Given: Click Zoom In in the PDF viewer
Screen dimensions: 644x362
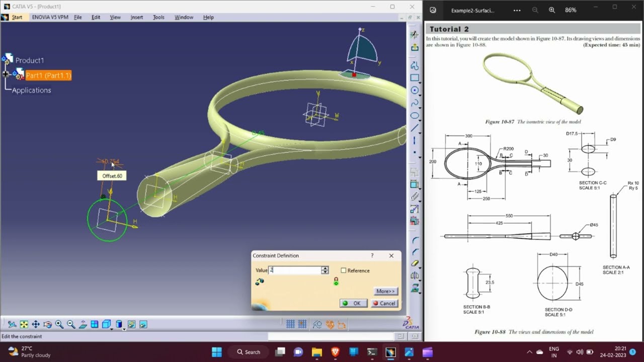Looking at the screenshot, I should [x=552, y=10].
